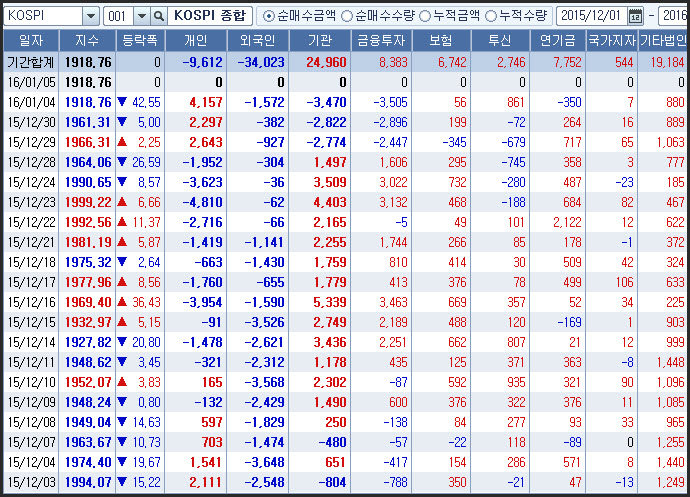Click the 외국인 value -3,648
690x497 pixels.
pos(264,462)
